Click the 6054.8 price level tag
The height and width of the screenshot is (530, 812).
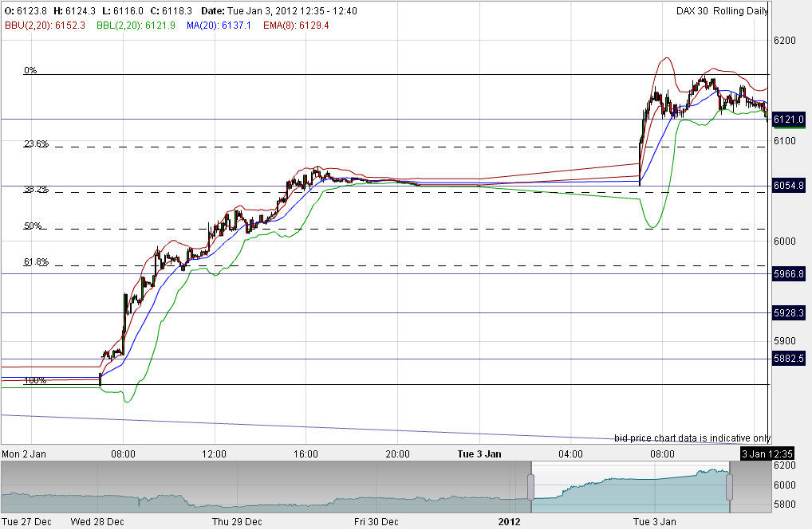[x=789, y=183]
